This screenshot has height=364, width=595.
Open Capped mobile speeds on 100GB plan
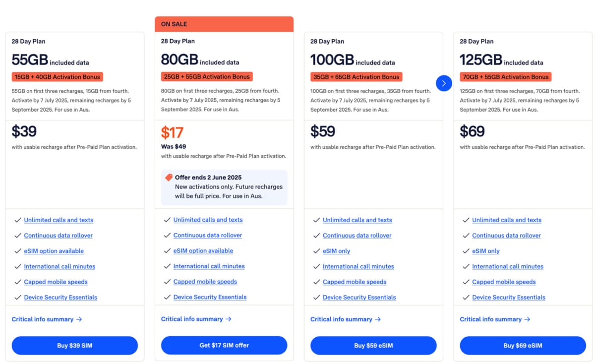tap(355, 282)
